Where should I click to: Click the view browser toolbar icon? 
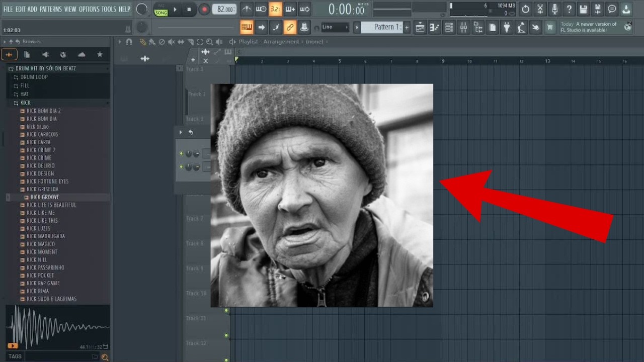pyautogui.click(x=478, y=28)
